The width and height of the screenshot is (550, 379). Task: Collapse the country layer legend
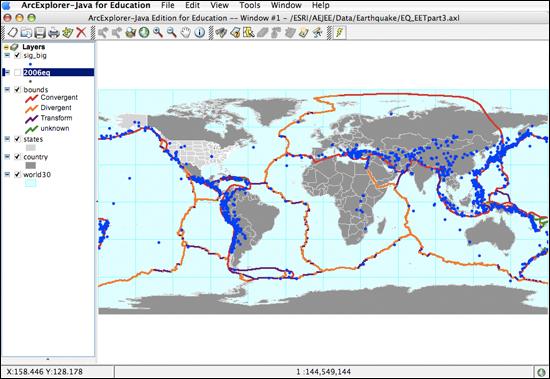coord(7,157)
